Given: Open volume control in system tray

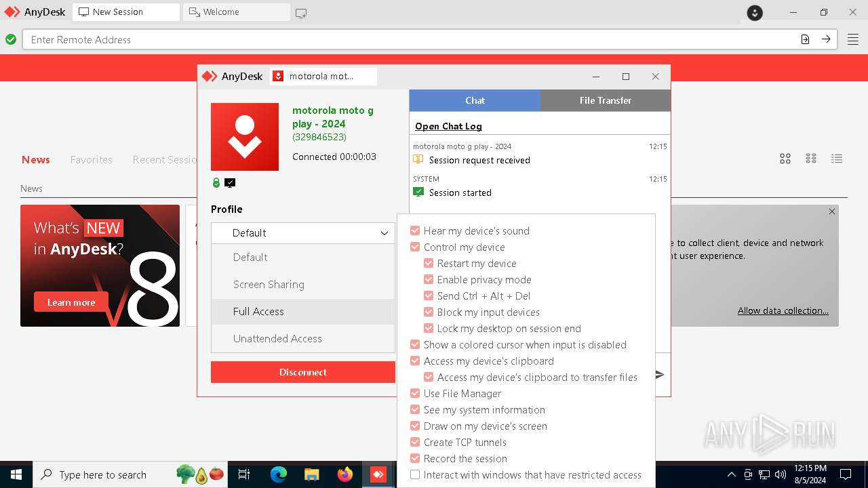Looking at the screenshot, I should click(x=781, y=474).
